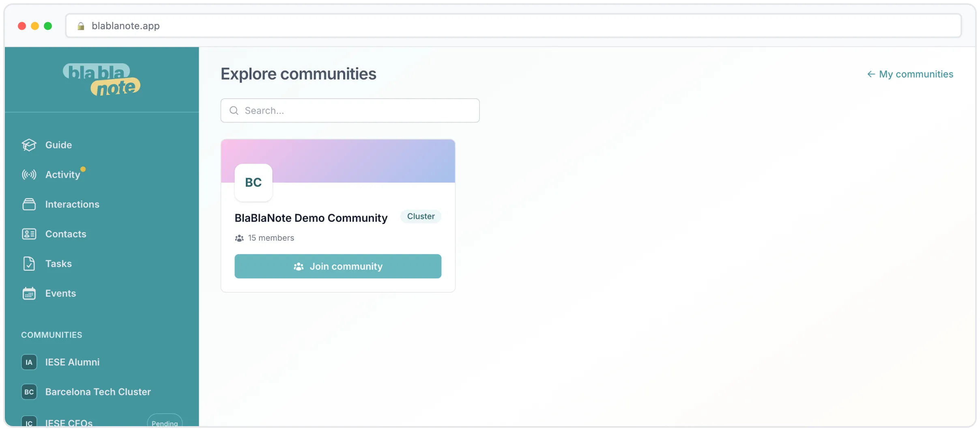Click the Cluster tag on the community card
This screenshot has height=431, width=980.
pos(421,216)
